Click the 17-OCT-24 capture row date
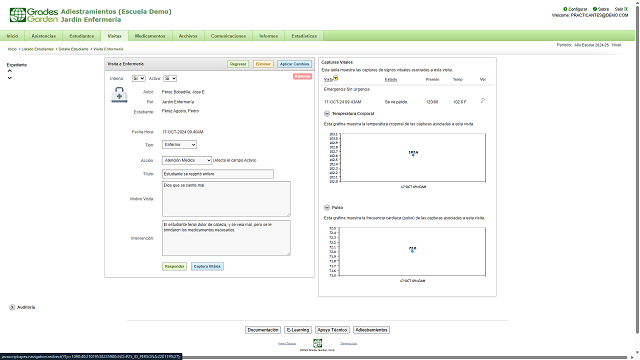The width and height of the screenshot is (640, 360). click(x=342, y=102)
